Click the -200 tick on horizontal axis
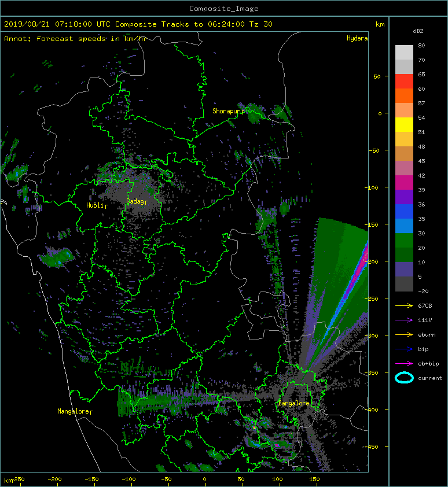 tap(55, 479)
